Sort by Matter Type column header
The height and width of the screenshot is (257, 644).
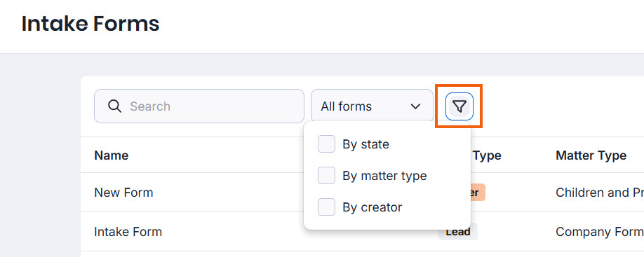(591, 155)
